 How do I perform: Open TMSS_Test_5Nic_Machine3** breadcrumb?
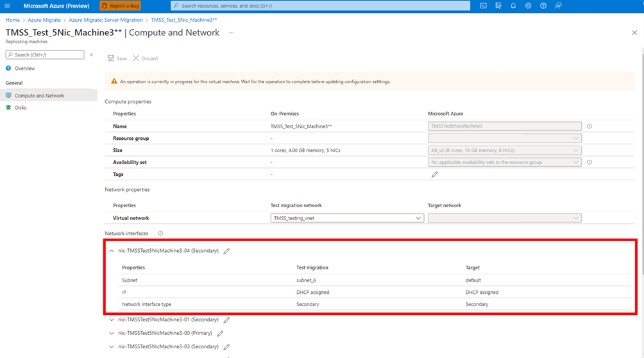click(183, 20)
